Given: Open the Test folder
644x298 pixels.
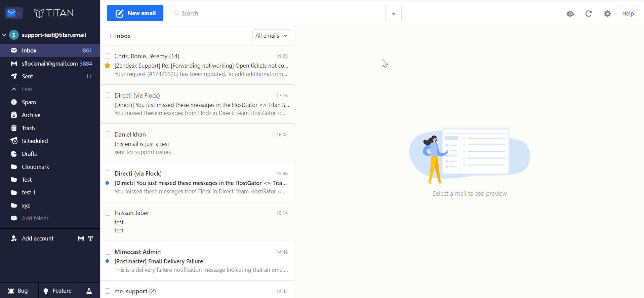Looking at the screenshot, I should tap(50, 180).
